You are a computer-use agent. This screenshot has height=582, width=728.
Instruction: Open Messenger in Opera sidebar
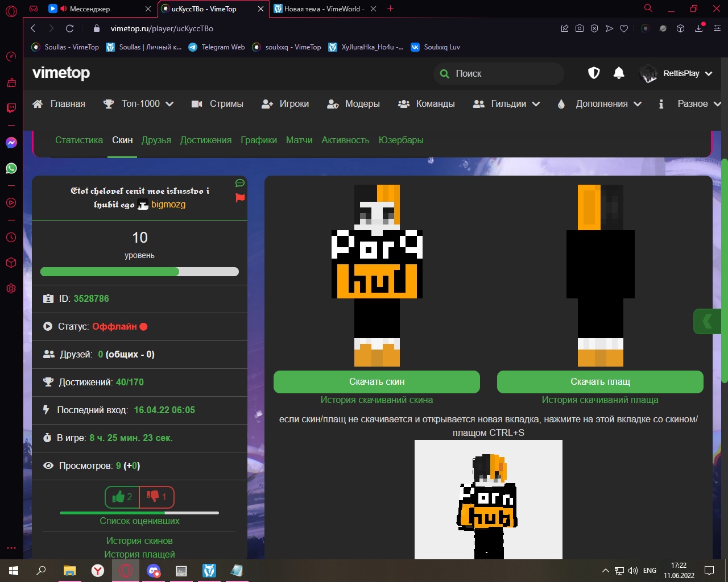[11, 143]
